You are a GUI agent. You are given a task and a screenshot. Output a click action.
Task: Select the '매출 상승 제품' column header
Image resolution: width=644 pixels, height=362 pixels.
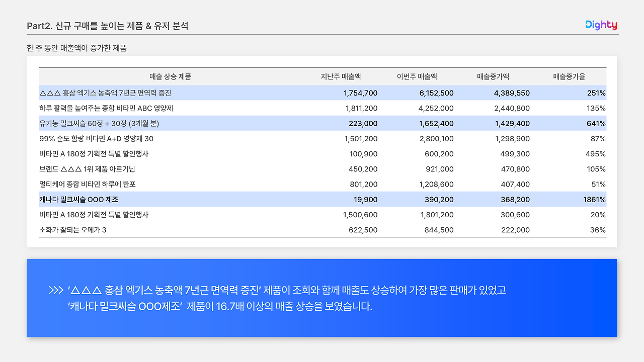click(170, 77)
